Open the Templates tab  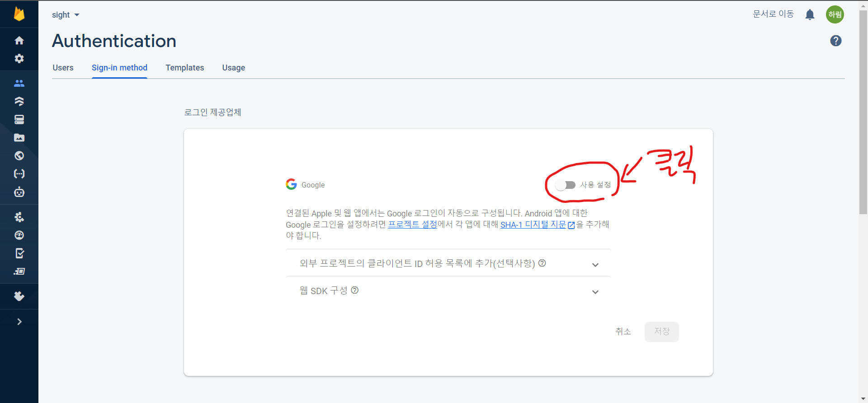pyautogui.click(x=184, y=68)
